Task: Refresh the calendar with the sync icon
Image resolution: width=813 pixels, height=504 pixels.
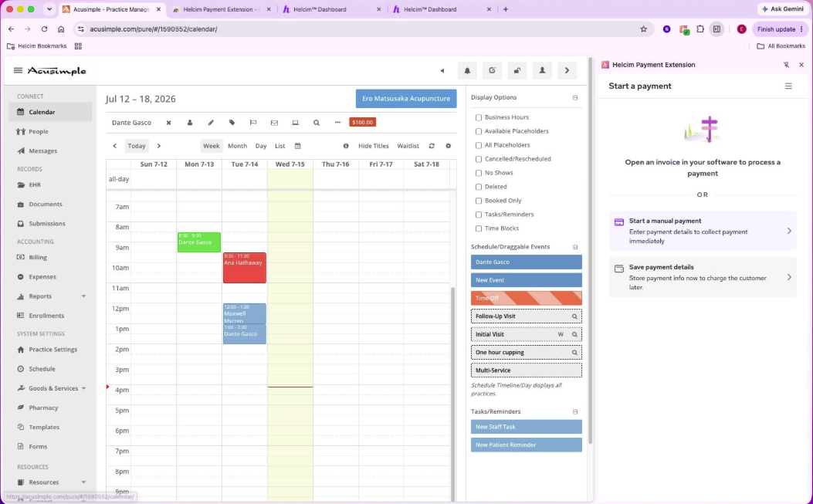Action: click(432, 146)
